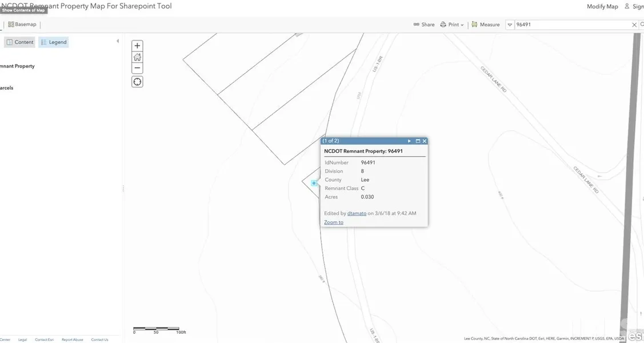Screen dimensions: 644x343
Task: Maximize the popup info window
Action: coord(418,141)
